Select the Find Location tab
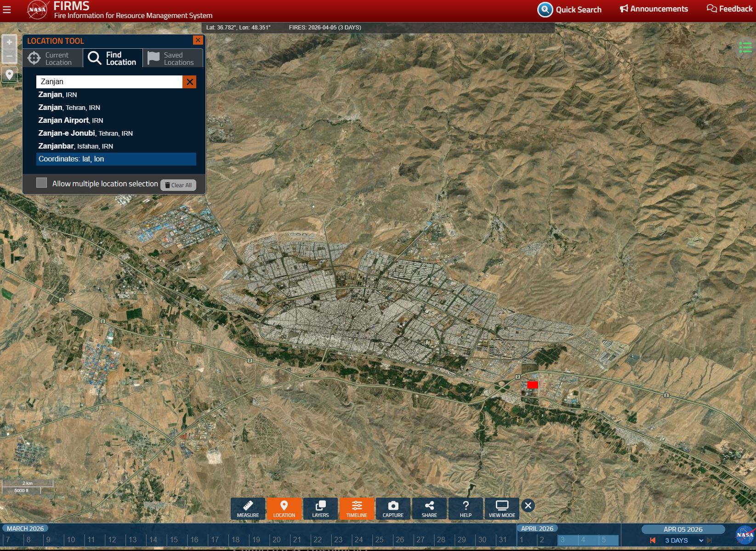The width and height of the screenshot is (756, 551). 113,58
